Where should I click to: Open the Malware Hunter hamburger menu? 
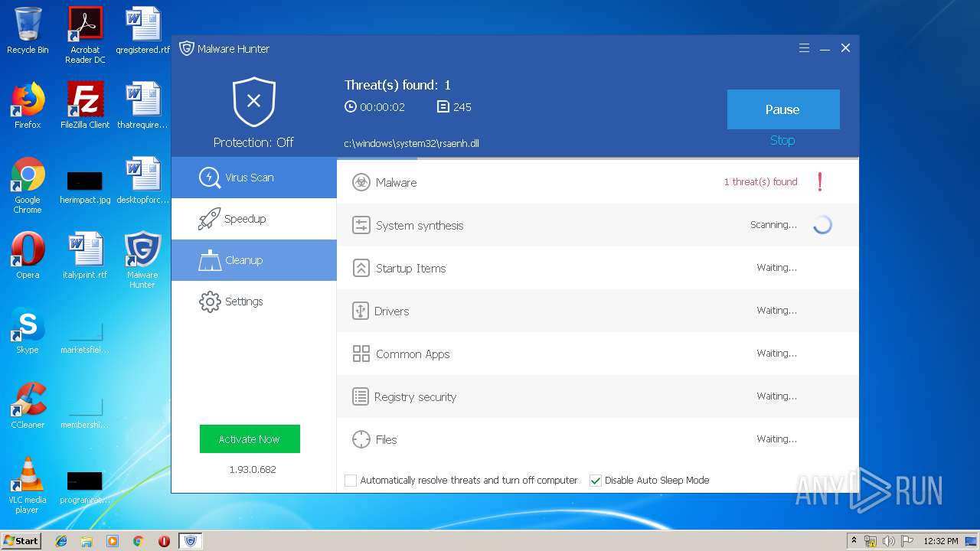[804, 48]
